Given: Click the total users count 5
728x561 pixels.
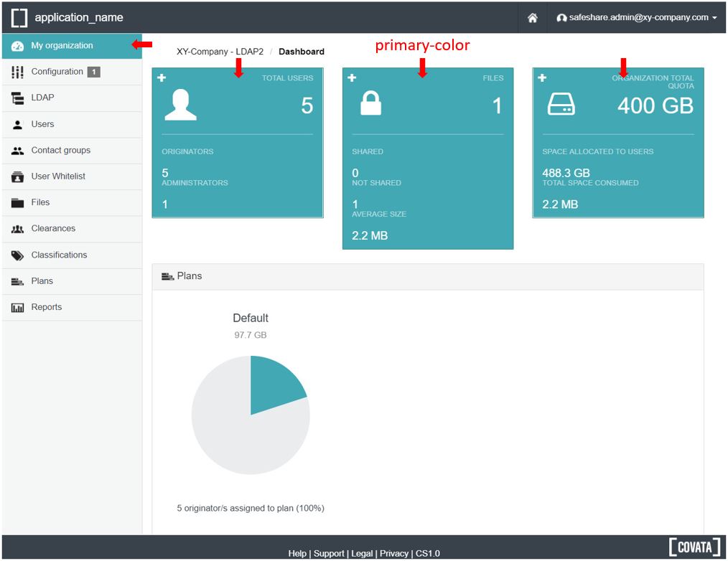Looking at the screenshot, I should click(307, 105).
